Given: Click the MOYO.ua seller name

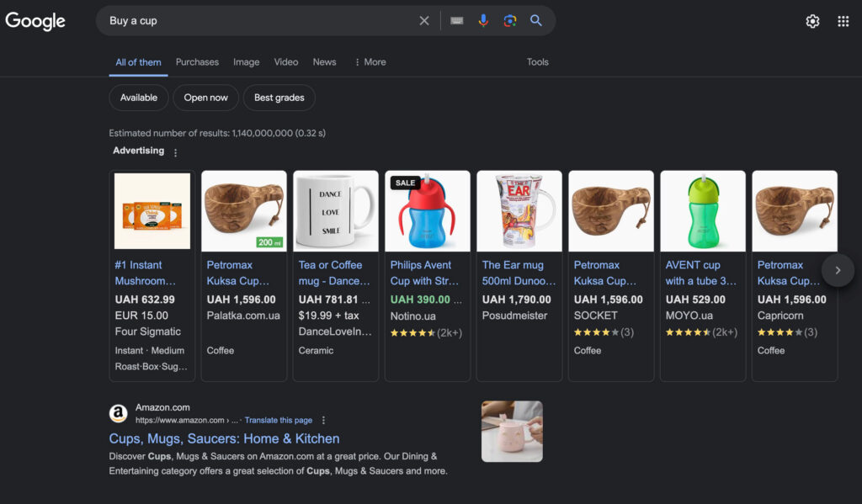Looking at the screenshot, I should [x=689, y=316].
